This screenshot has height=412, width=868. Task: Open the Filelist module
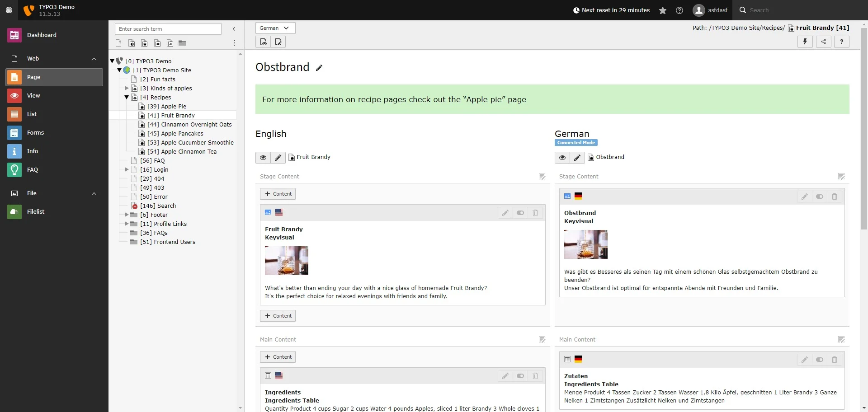(x=35, y=212)
